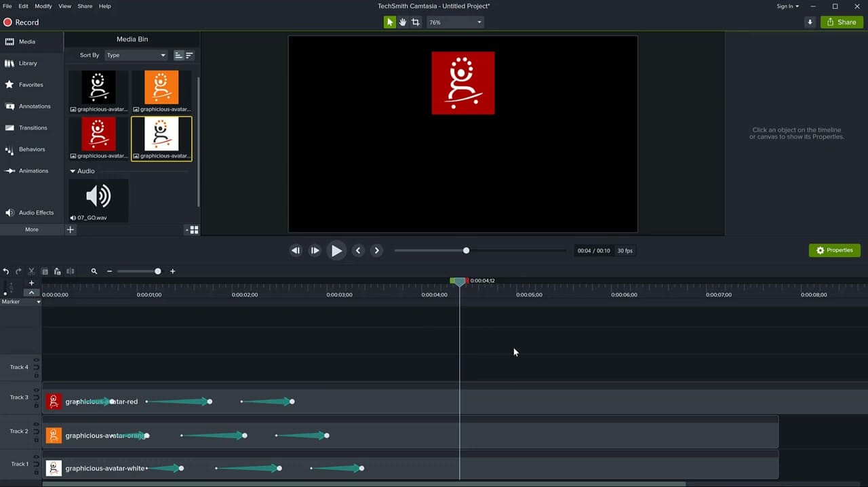Click the green Share button
868x487 pixels.
(841, 22)
